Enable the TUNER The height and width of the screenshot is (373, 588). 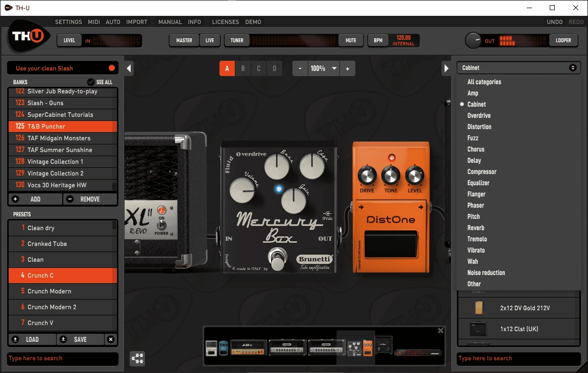pos(237,40)
